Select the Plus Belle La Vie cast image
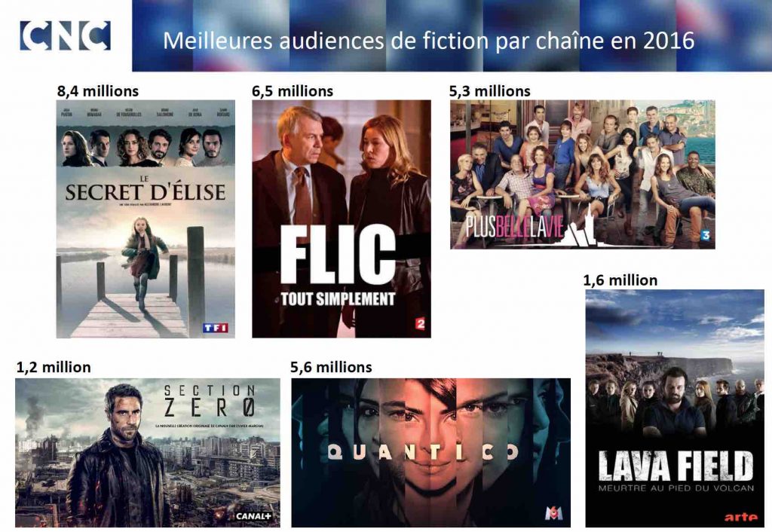The width and height of the screenshot is (772, 532). click(583, 175)
